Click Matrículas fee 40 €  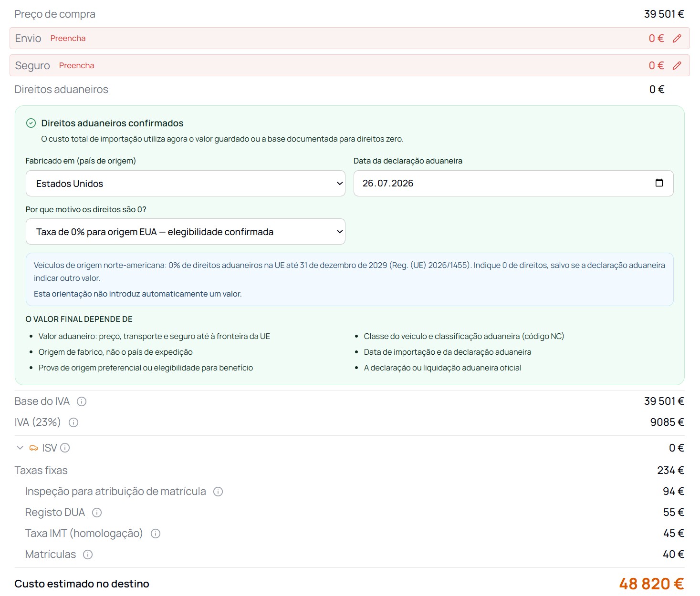[673, 555]
